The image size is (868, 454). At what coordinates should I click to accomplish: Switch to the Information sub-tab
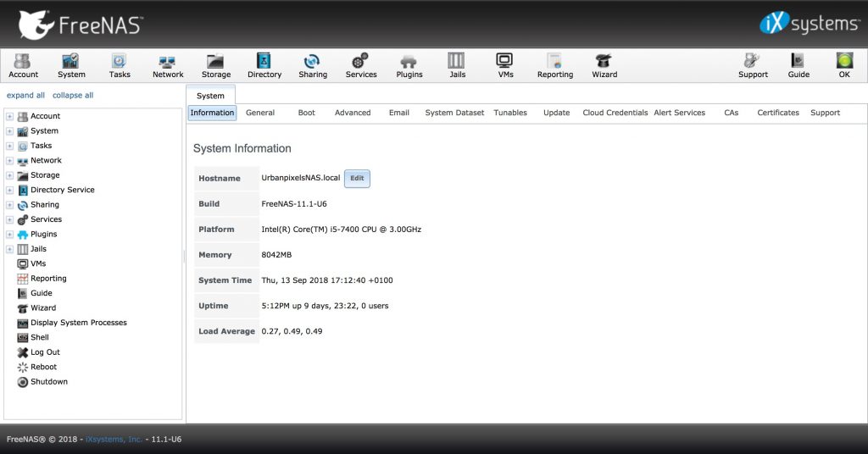coord(212,113)
